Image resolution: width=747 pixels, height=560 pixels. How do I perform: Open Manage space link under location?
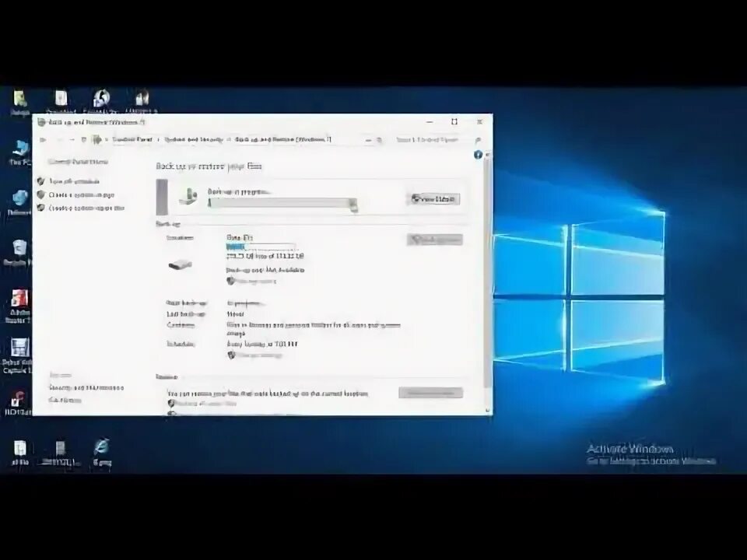click(x=256, y=282)
